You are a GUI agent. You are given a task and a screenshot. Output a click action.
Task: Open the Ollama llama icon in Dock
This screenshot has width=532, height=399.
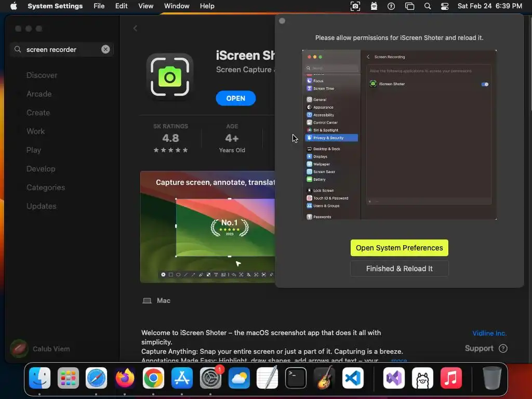(422, 378)
